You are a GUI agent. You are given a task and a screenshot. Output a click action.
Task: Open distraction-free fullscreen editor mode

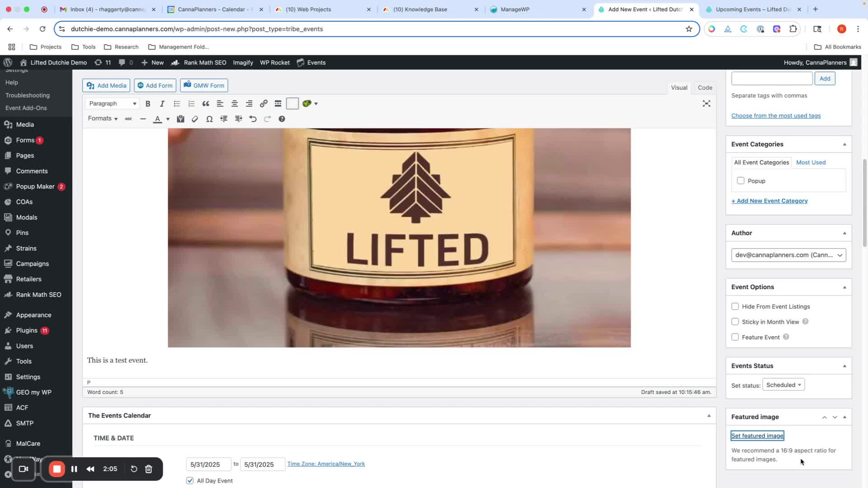[x=707, y=103]
